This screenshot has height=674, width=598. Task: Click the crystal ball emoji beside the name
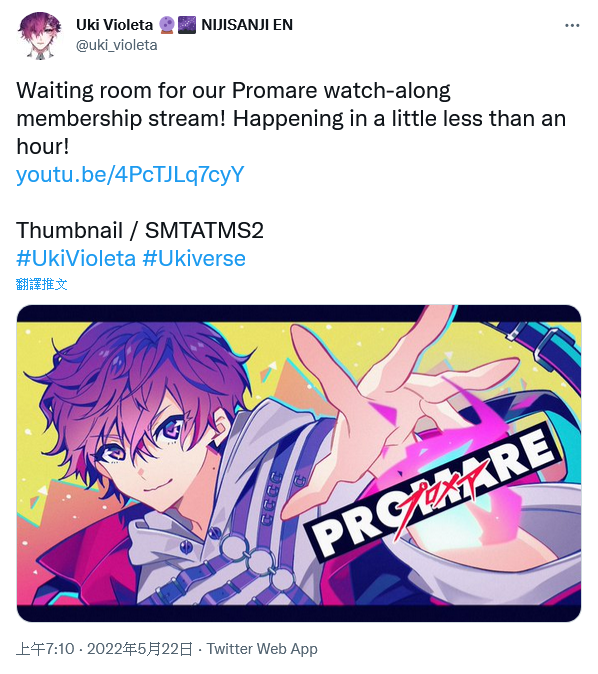pyautogui.click(x=167, y=25)
